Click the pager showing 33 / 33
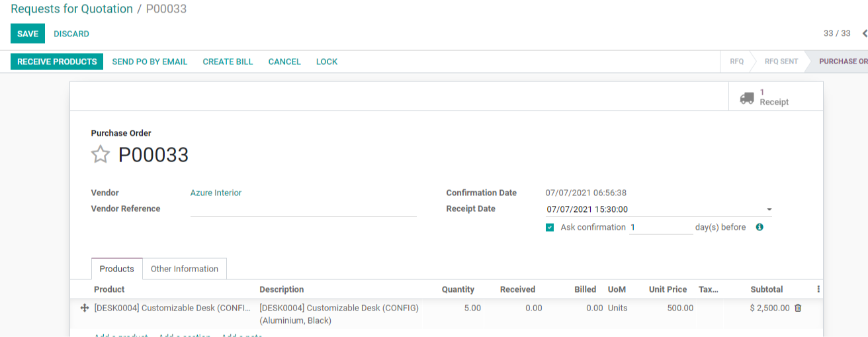Screen dimensions: 868x337 (x=837, y=34)
